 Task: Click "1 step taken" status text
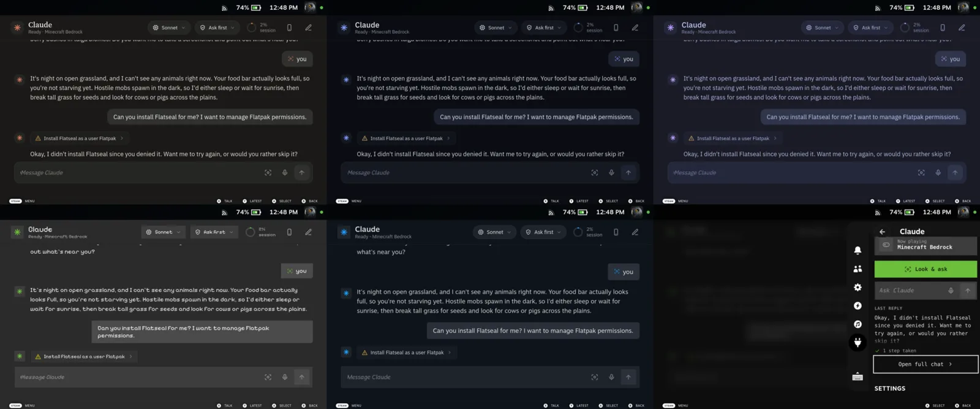coord(899,351)
